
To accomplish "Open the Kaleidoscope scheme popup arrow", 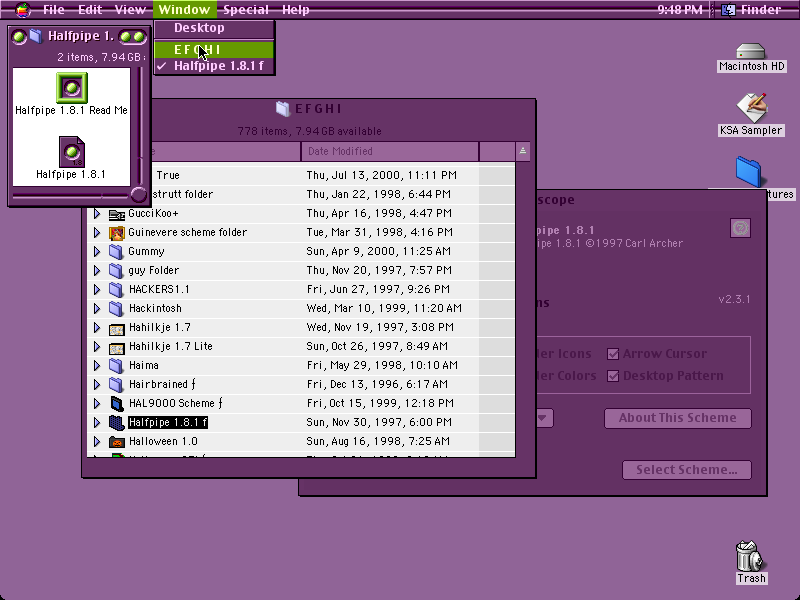I will (543, 418).
